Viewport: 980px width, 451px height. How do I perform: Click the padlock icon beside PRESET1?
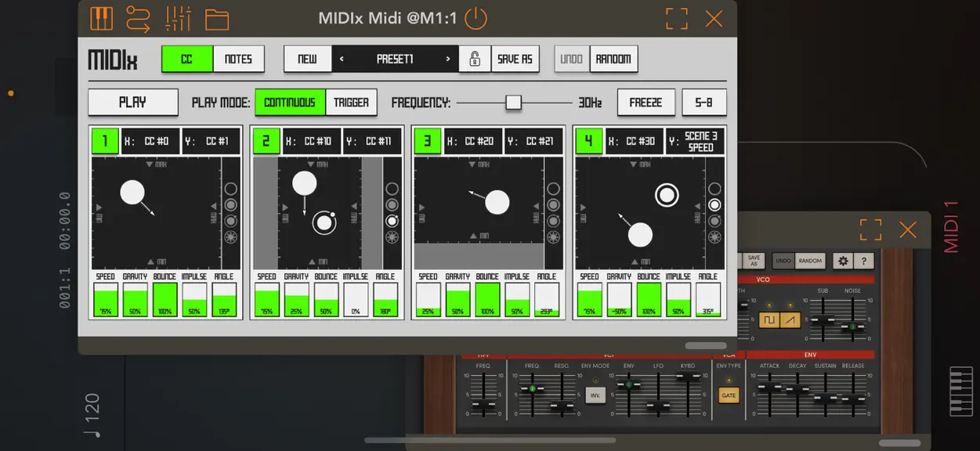click(x=475, y=59)
